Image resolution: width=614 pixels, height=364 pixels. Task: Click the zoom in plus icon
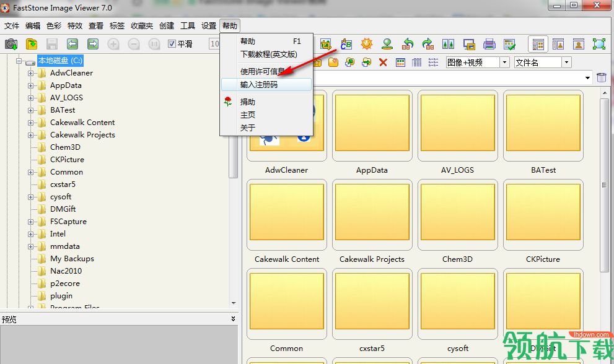click(x=113, y=44)
